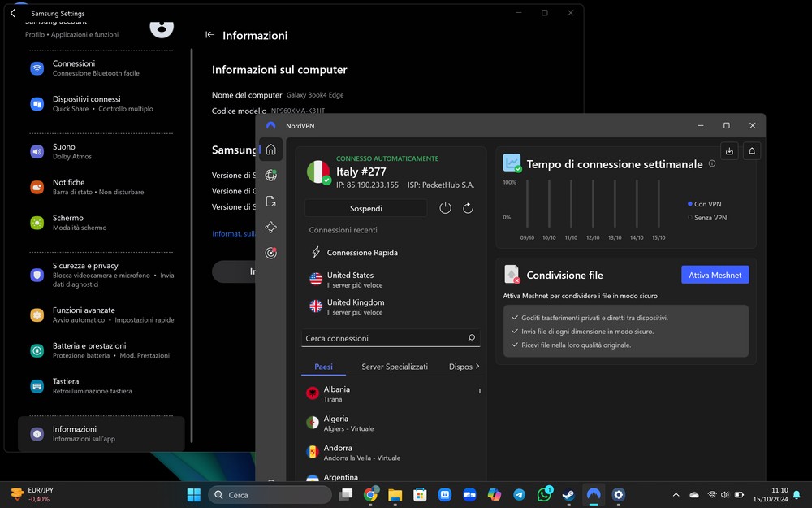Switch to the Server Specializzati tab
The height and width of the screenshot is (508, 812).
tap(395, 367)
